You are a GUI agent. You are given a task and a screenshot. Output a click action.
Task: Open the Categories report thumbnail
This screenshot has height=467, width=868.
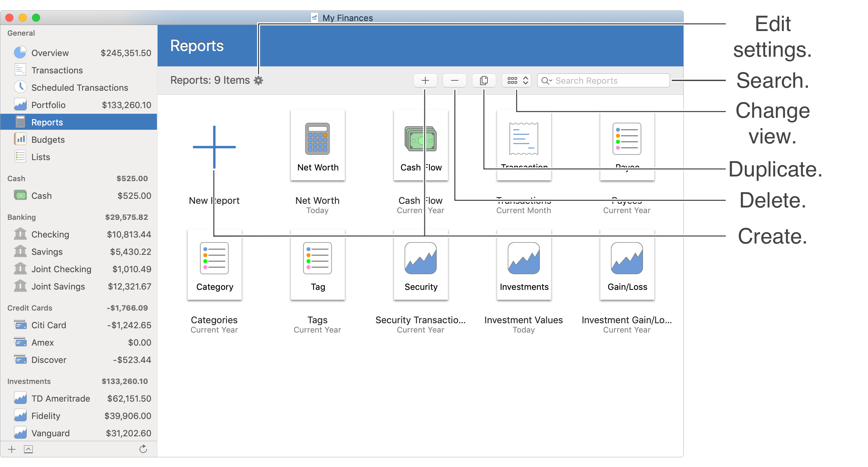[214, 265]
